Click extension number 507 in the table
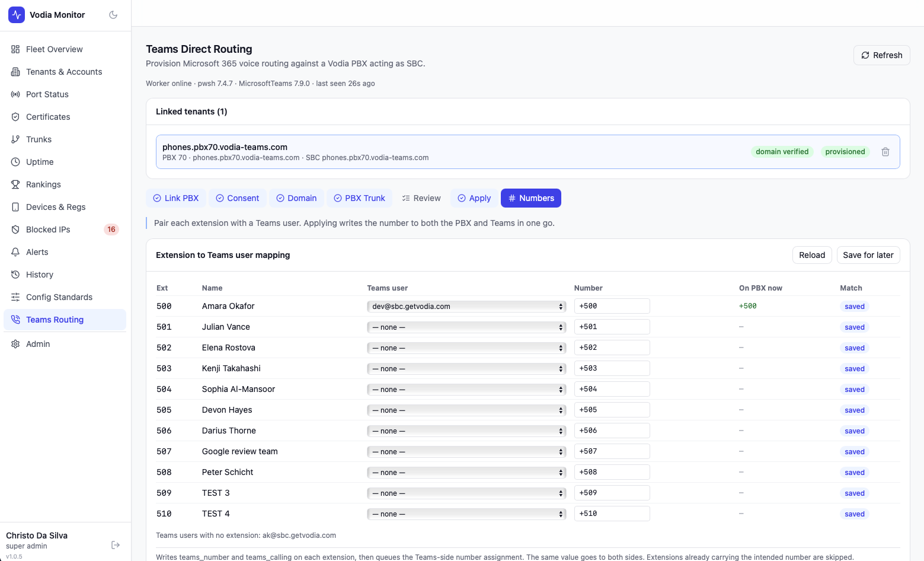Viewport: 924px width, 561px height. pos(164,451)
